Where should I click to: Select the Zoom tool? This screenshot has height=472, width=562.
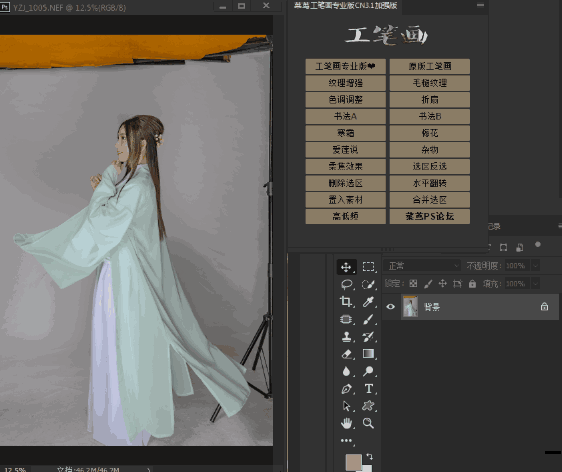coord(368,423)
